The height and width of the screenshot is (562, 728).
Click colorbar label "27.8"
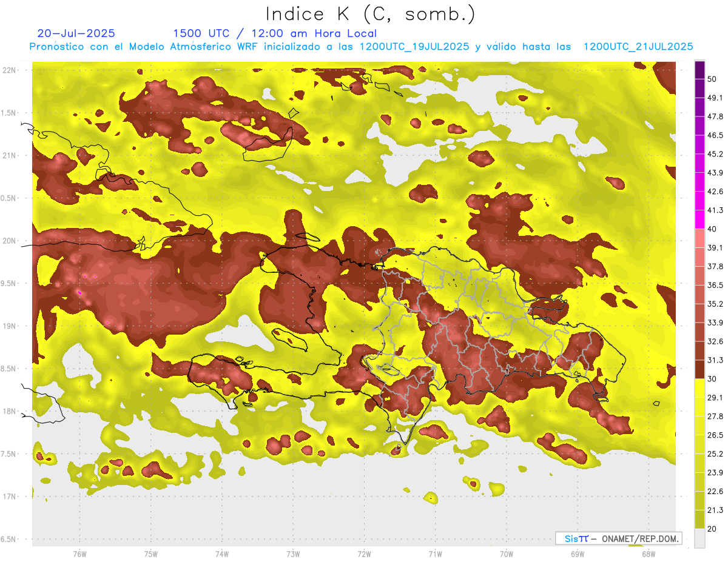point(715,416)
